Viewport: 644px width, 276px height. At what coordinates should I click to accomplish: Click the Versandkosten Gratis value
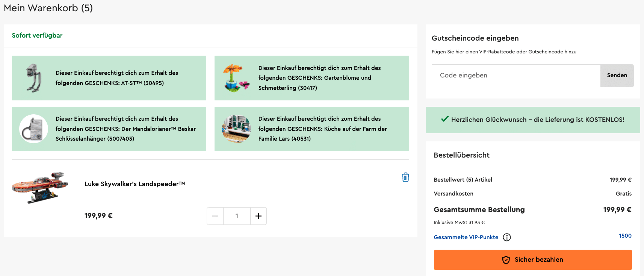[x=624, y=194]
